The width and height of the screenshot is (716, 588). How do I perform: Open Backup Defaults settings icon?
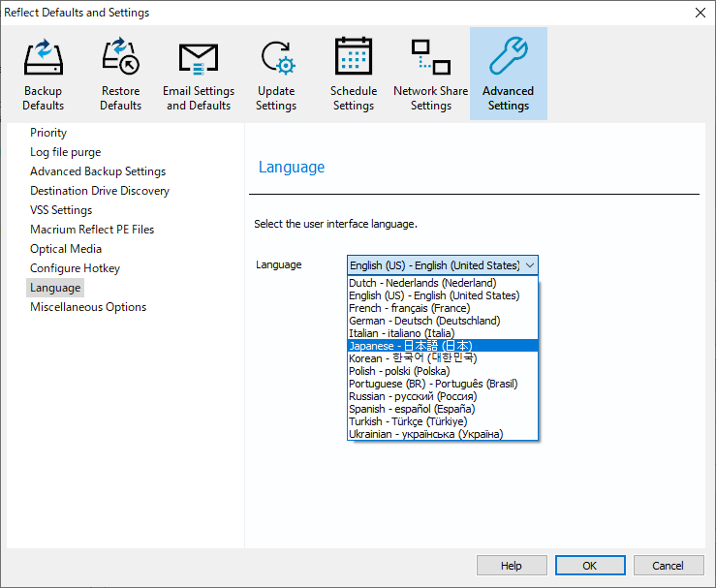[43, 60]
